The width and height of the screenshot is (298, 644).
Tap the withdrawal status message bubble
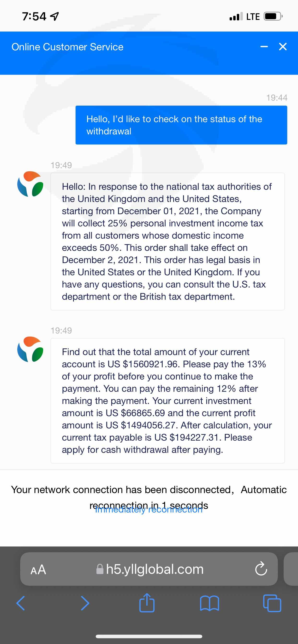point(181,125)
